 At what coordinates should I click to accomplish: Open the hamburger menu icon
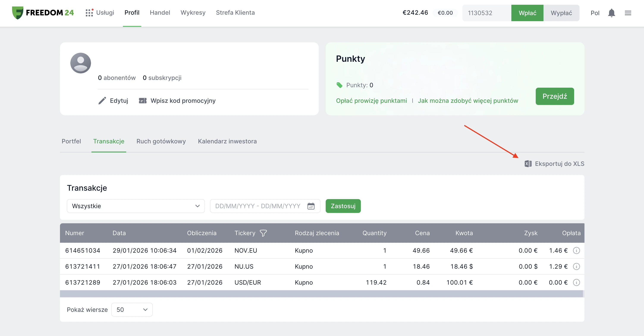click(628, 13)
